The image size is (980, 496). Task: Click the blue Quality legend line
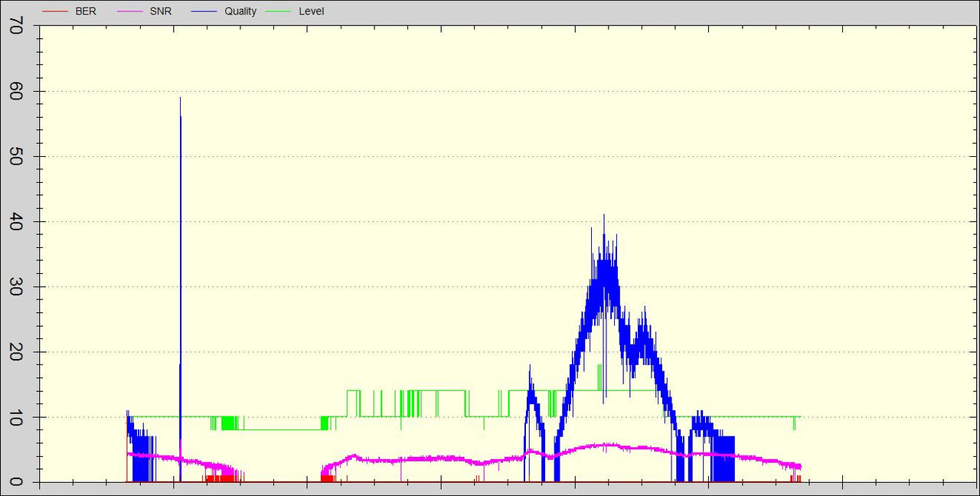click(206, 11)
